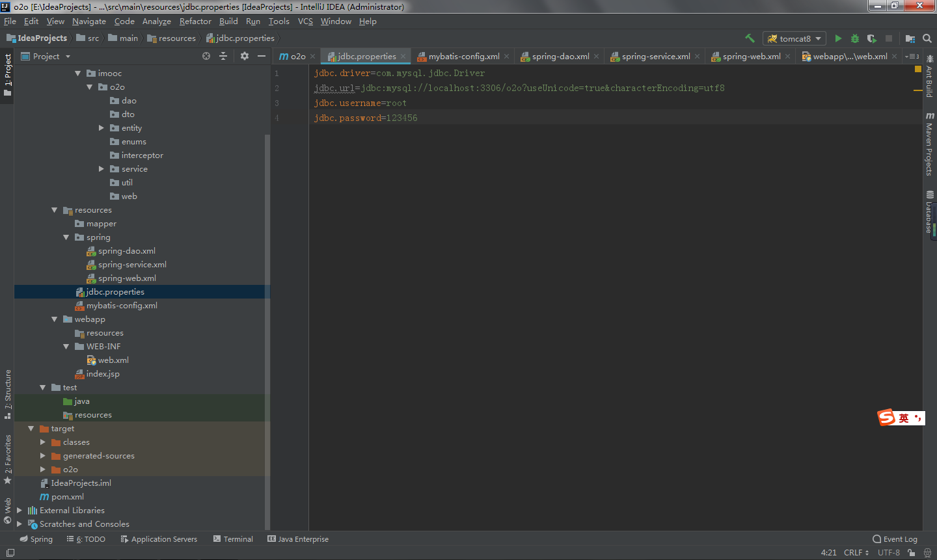This screenshot has width=937, height=560.
Task: Open Java Enterprise tool window
Action: tap(298, 539)
